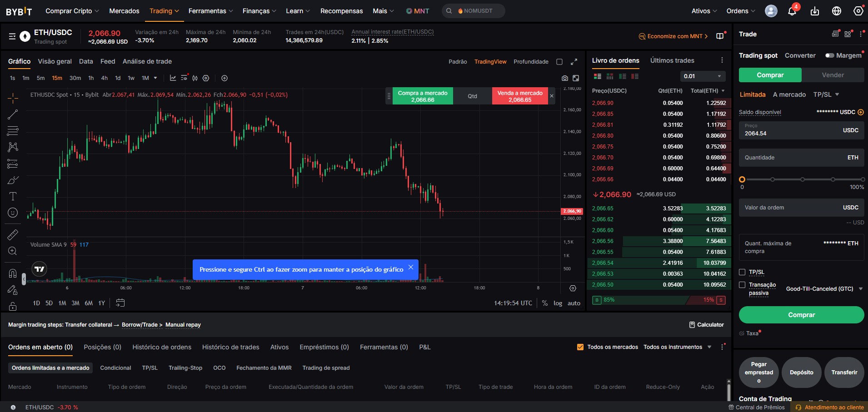Select the trend line drawing tool
Image resolution: width=868 pixels, height=412 pixels.
(12, 114)
